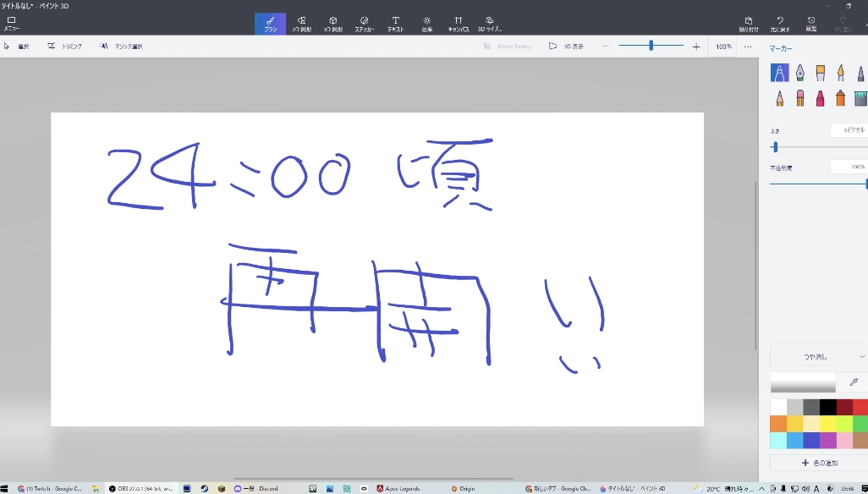Click the Mixed Reality button
The width and height of the screenshot is (868, 494).
(508, 47)
